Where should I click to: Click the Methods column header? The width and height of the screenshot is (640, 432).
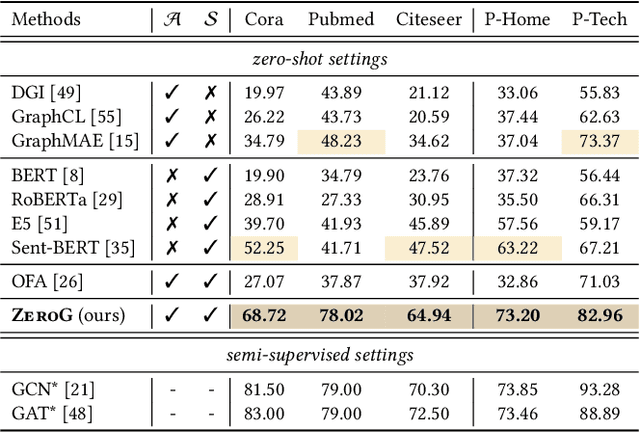[x=49, y=20]
